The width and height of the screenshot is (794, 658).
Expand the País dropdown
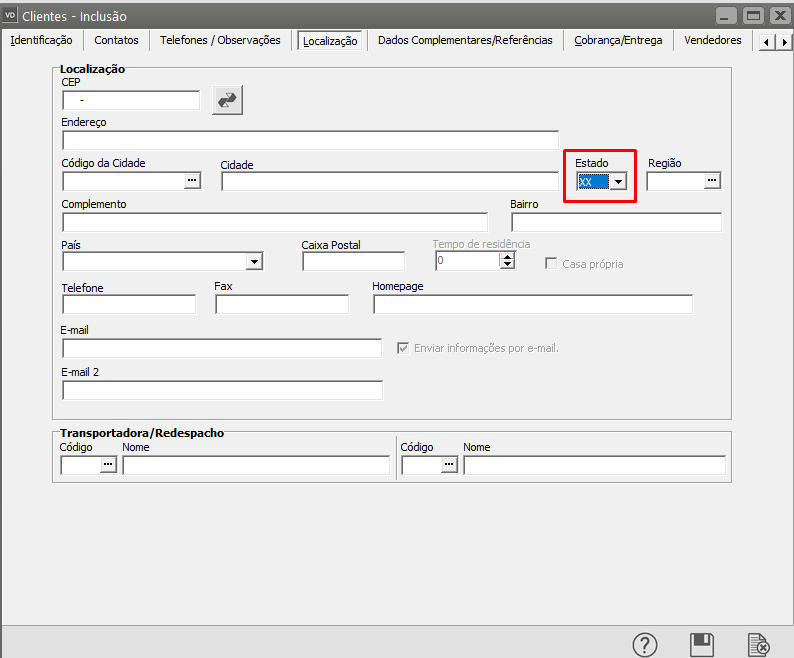[254, 261]
